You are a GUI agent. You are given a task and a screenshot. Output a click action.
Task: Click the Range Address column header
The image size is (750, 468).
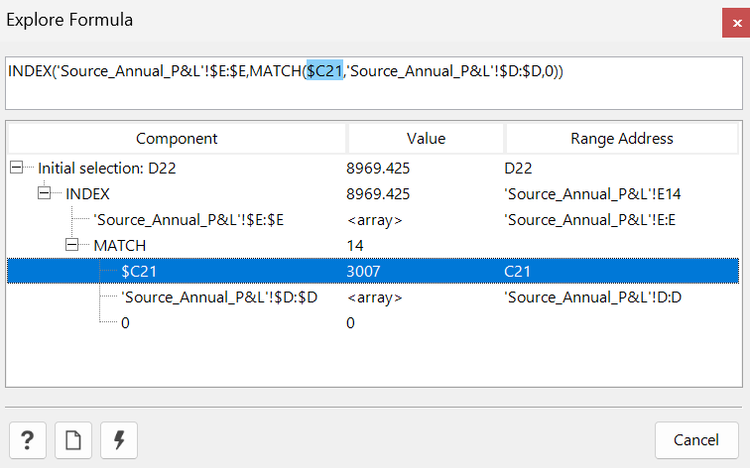click(622, 139)
